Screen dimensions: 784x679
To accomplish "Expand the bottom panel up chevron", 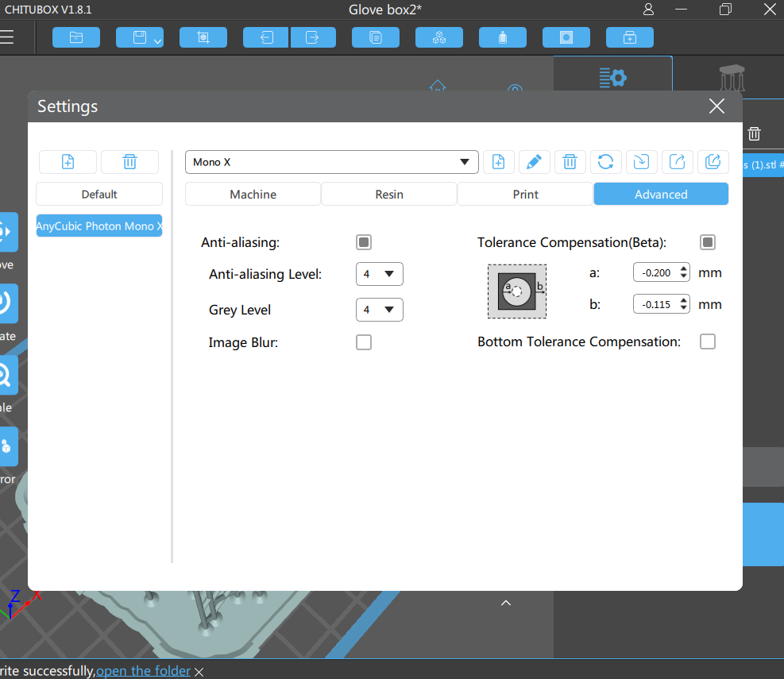I will [x=506, y=603].
